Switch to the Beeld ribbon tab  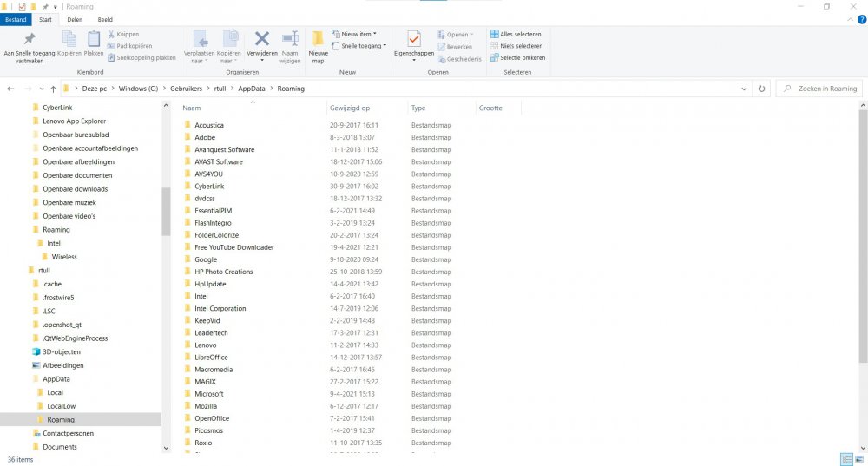click(x=104, y=19)
